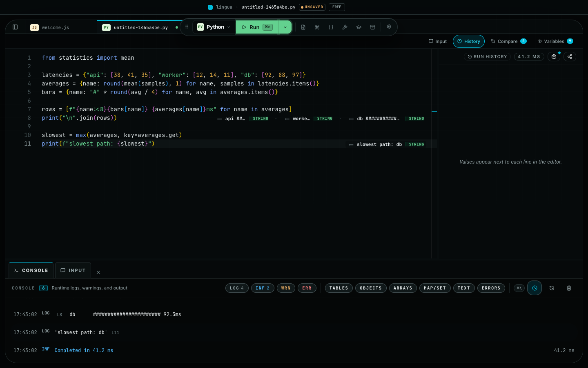The width and height of the screenshot is (588, 368).
Task: Click the package cube icon
Action: tap(554, 56)
